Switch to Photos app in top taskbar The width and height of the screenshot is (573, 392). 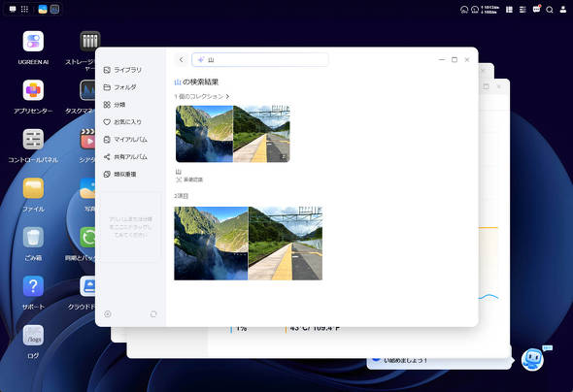coord(43,9)
